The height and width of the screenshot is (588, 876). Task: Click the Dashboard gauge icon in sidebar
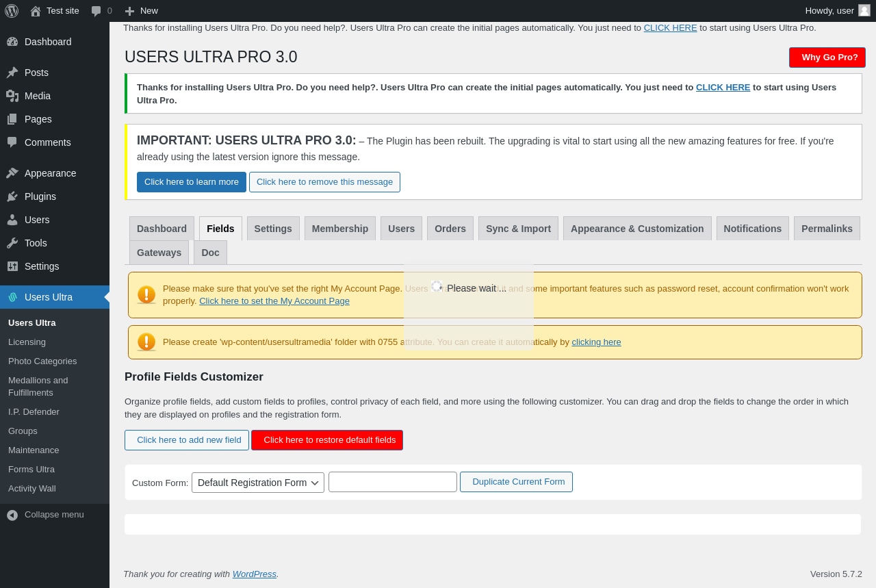pyautogui.click(x=12, y=42)
